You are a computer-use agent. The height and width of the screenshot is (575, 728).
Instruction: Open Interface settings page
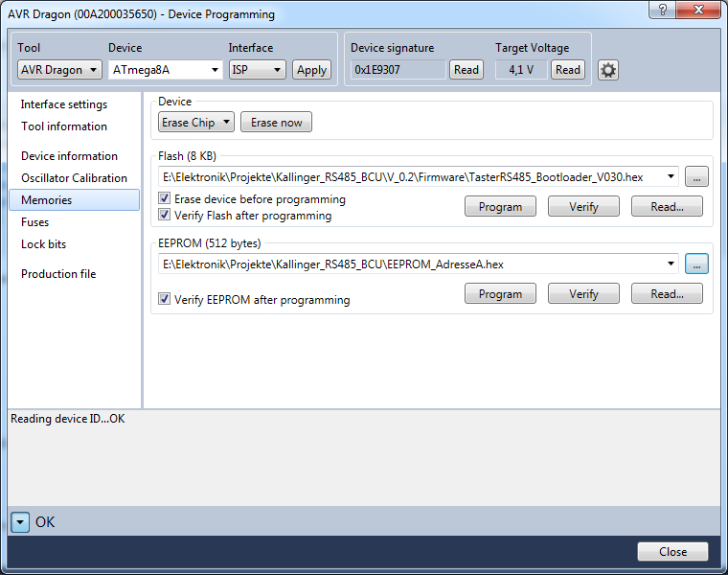(64, 104)
